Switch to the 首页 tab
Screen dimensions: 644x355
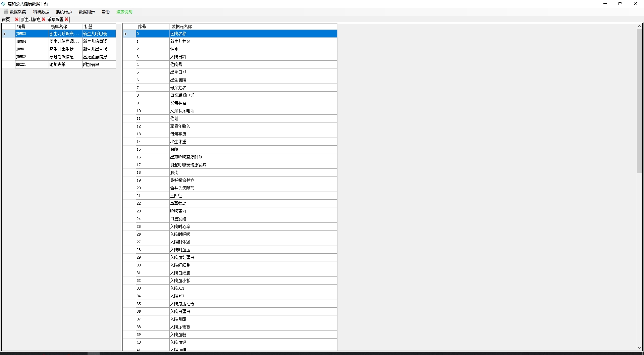click(x=6, y=19)
